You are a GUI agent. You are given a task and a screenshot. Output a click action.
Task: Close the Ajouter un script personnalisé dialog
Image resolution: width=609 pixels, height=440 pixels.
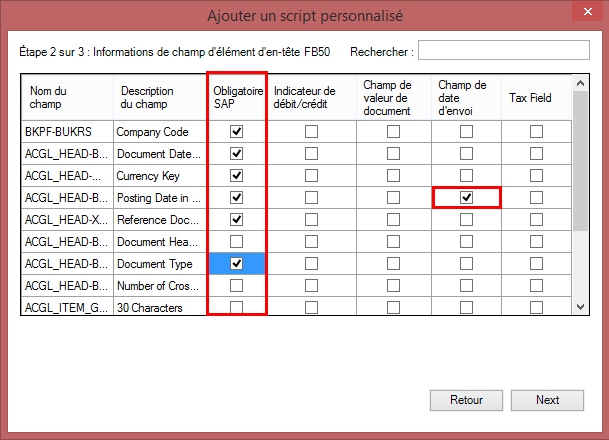588,12
